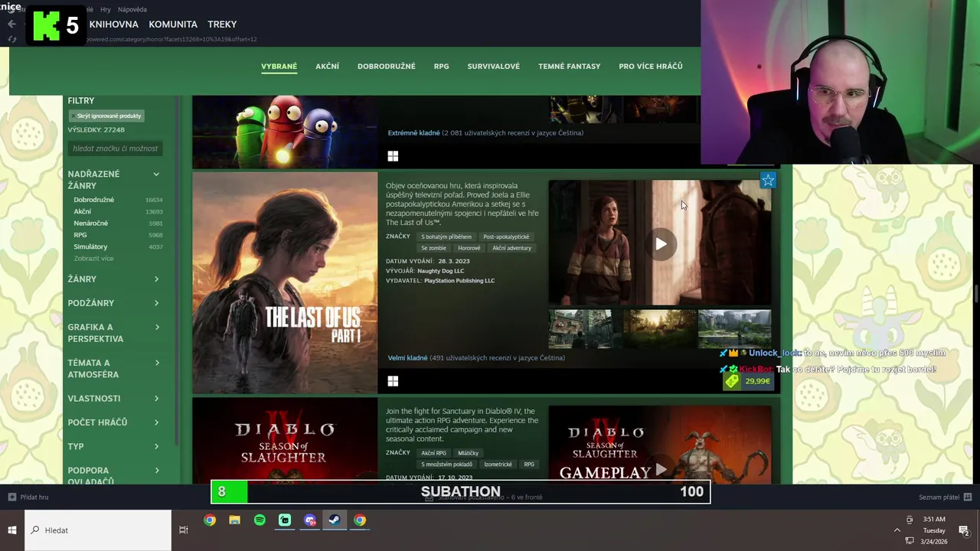
Task: Switch to Steam taskbar icon
Action: (335, 520)
